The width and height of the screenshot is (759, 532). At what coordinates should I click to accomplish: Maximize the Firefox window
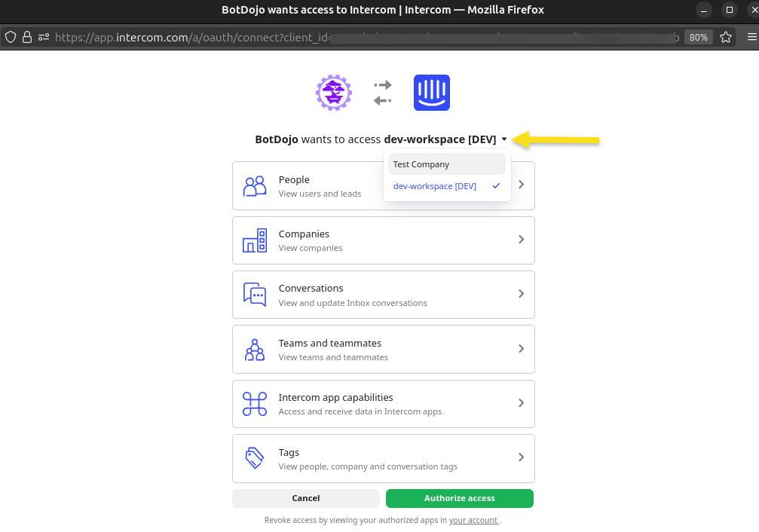click(x=730, y=10)
